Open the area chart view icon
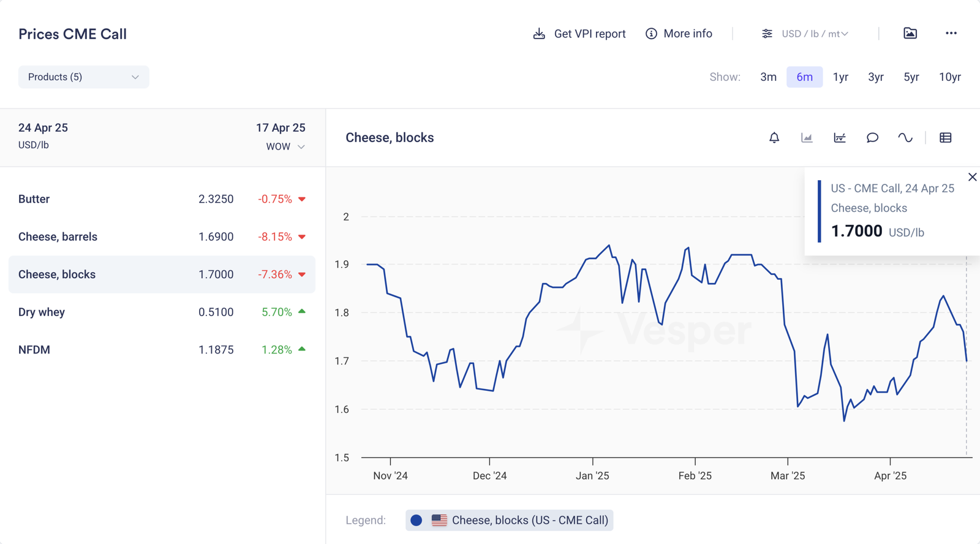This screenshot has height=544, width=980. point(807,138)
